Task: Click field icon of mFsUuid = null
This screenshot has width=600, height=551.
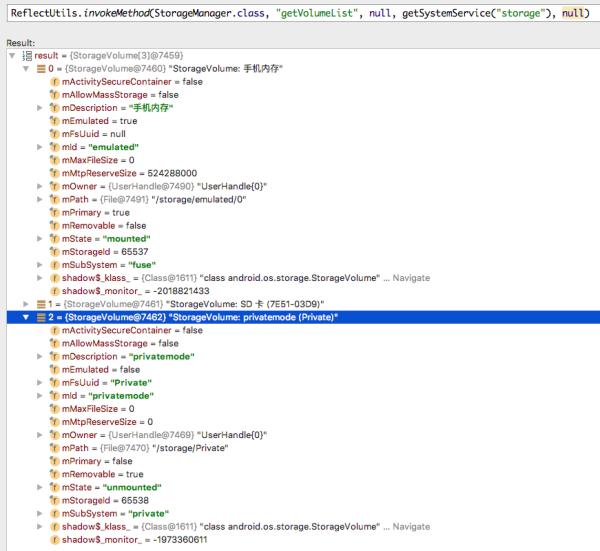Action: click(55, 134)
